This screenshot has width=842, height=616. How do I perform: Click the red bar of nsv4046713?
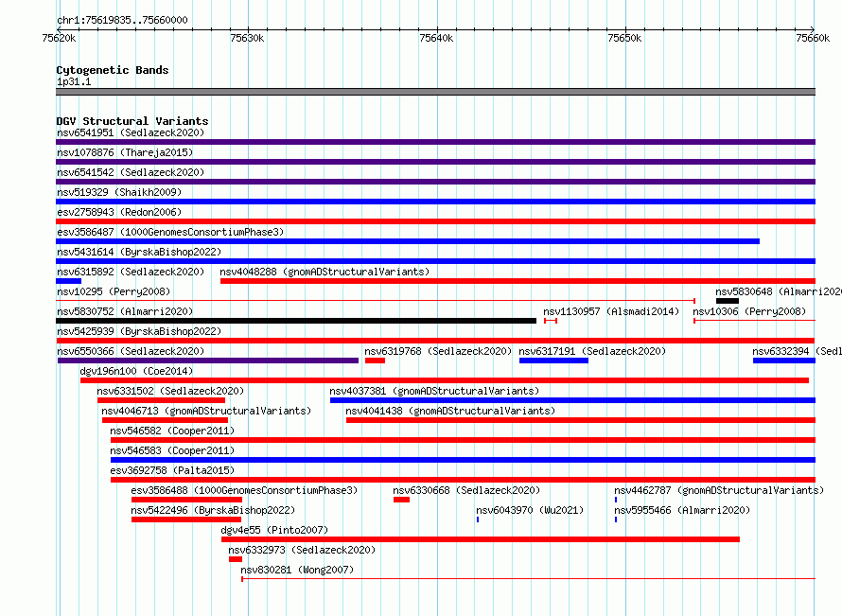click(x=165, y=420)
